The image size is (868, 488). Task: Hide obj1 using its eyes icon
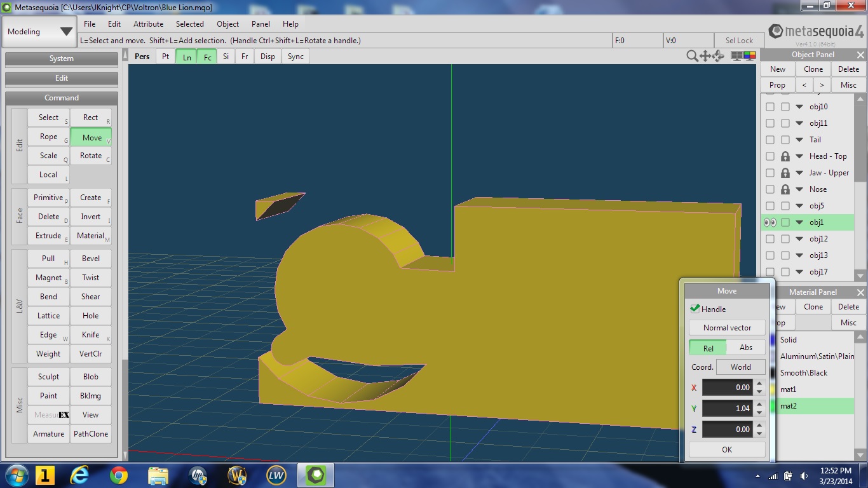(x=770, y=222)
